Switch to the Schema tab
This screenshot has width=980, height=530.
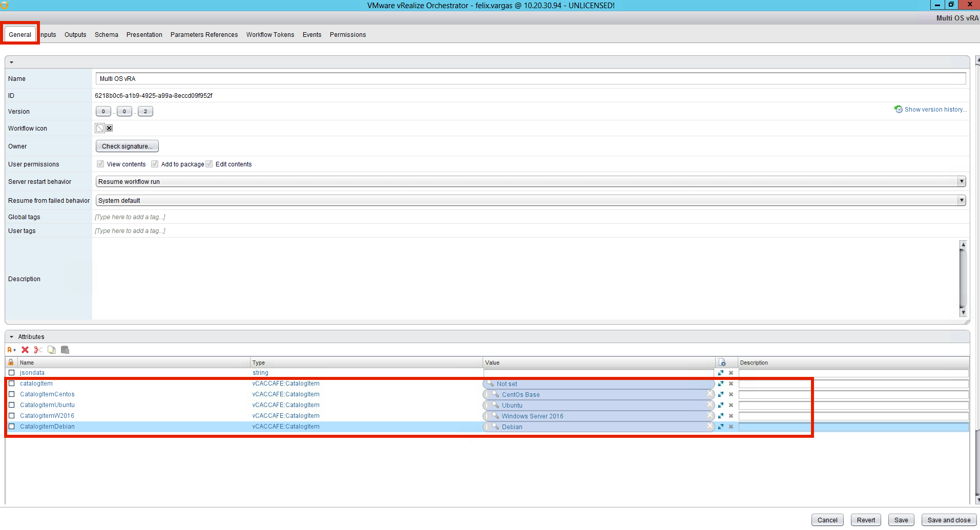pos(107,35)
